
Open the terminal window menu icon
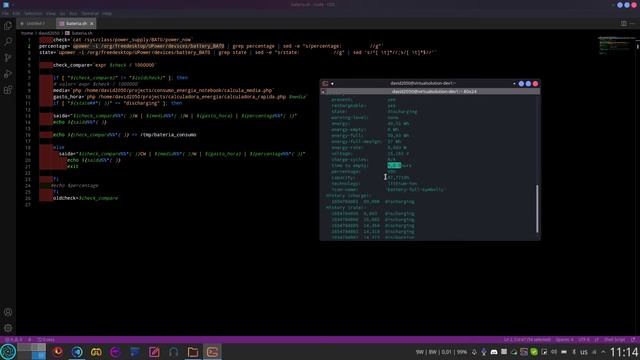(x=325, y=84)
